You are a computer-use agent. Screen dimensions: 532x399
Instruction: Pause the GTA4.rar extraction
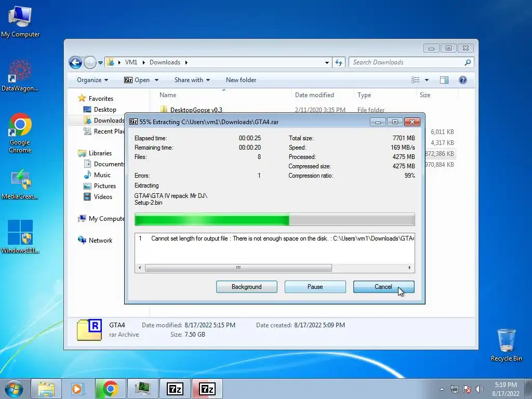coord(315,287)
